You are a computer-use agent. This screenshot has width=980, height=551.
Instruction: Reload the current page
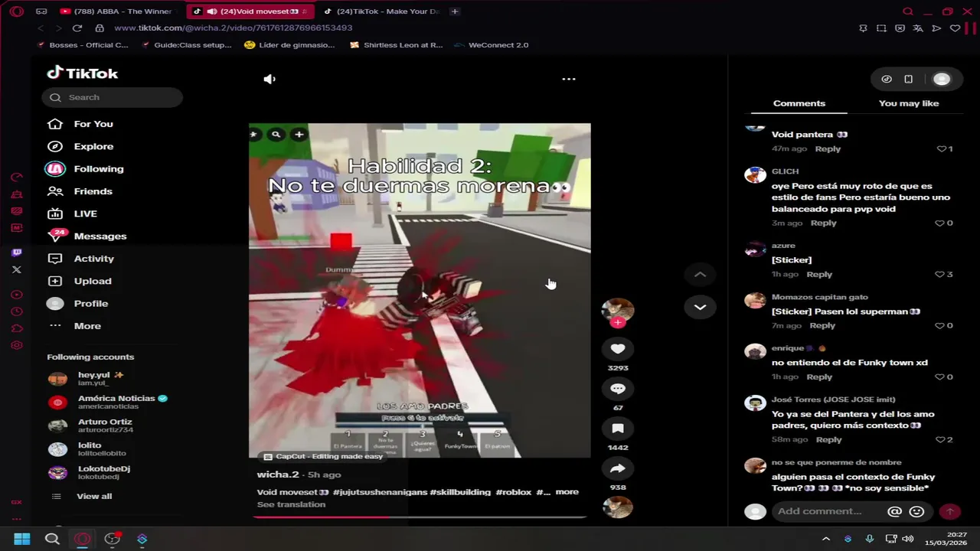[77, 28]
